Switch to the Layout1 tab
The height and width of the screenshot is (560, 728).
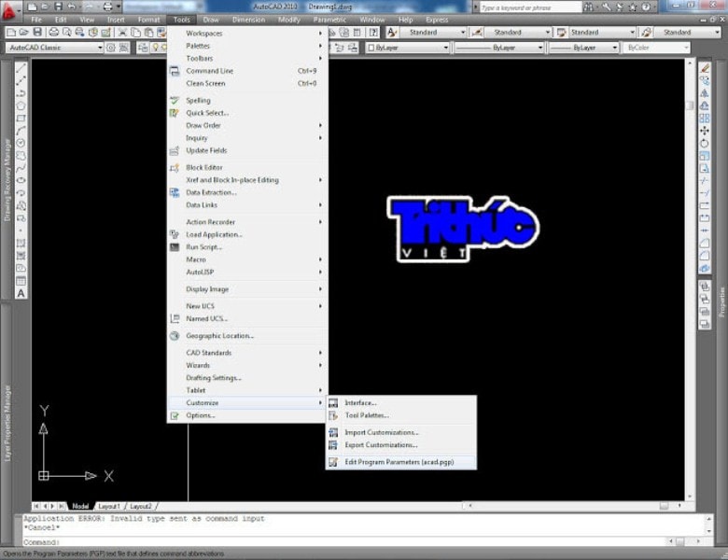pyautogui.click(x=109, y=506)
